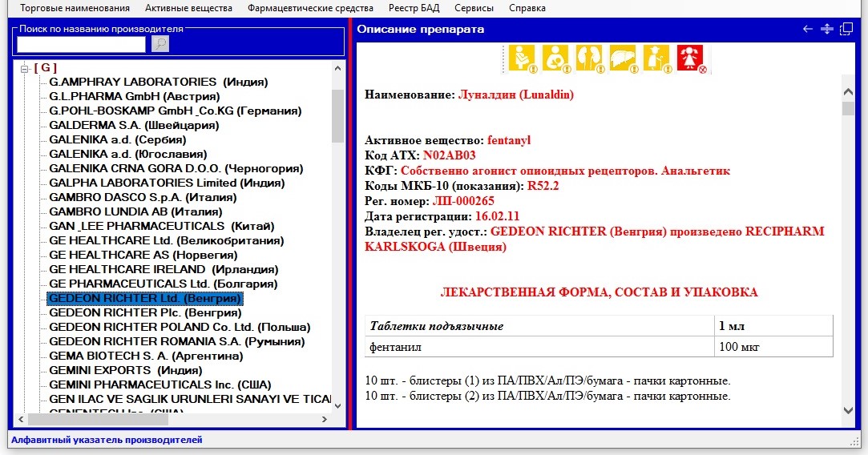
Task: Collapse the [ G ] tree node
Action: 24,69
